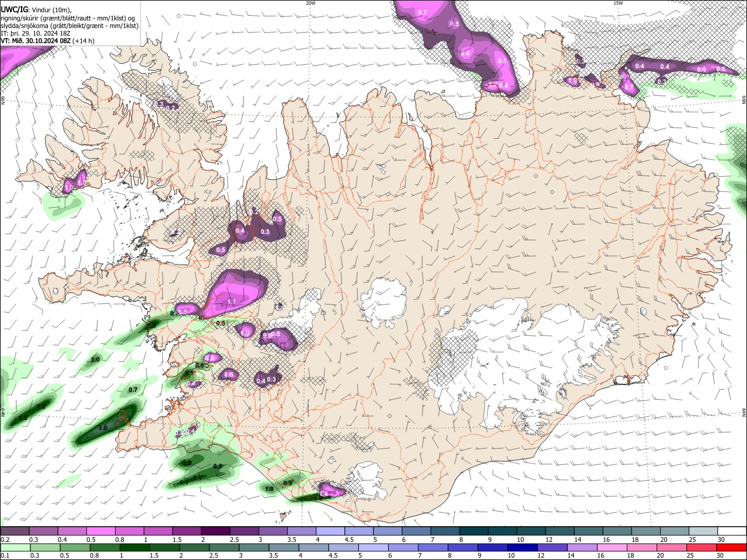The width and height of the screenshot is (747, 560).
Task: Click the upper snow scale swatch between 0.3 and 0.4
Action: 43,531
